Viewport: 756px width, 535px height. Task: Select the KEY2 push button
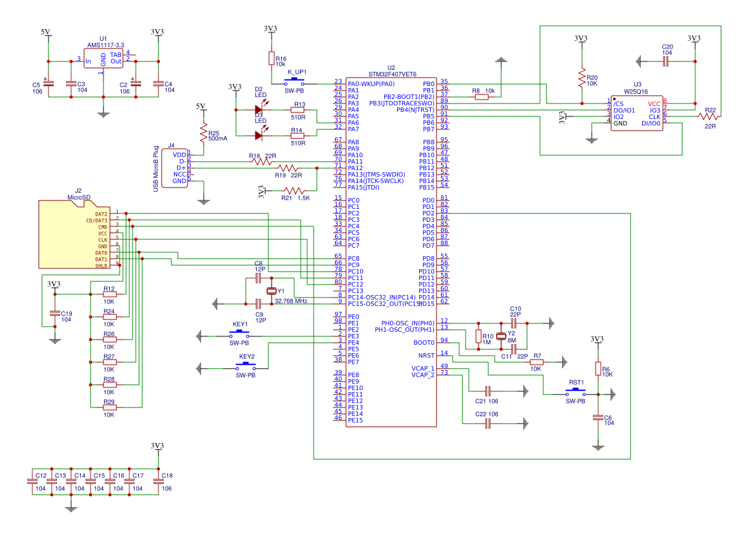point(246,367)
